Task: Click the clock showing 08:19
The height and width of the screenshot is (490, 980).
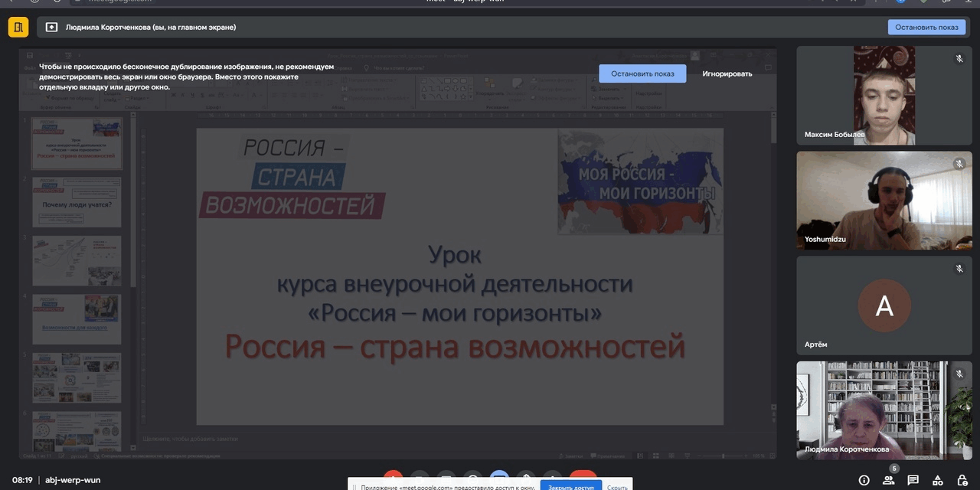Action: point(22,480)
